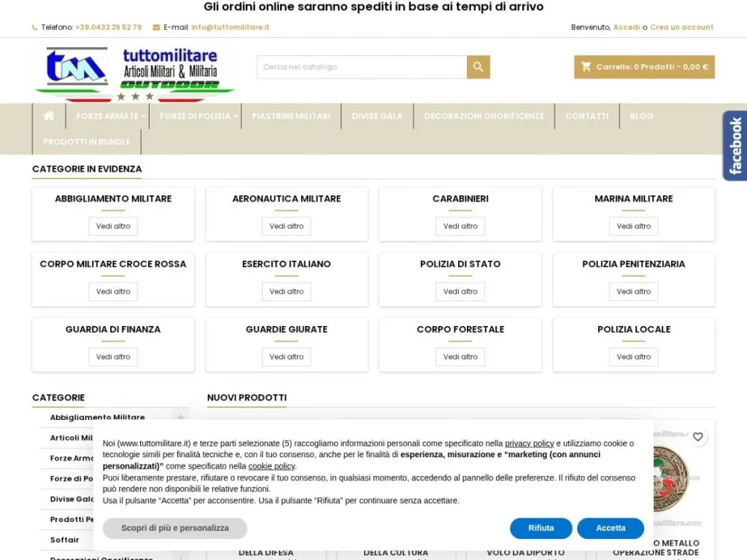Image resolution: width=747 pixels, height=560 pixels.
Task: Accept cookies with Accetta button
Action: click(611, 528)
